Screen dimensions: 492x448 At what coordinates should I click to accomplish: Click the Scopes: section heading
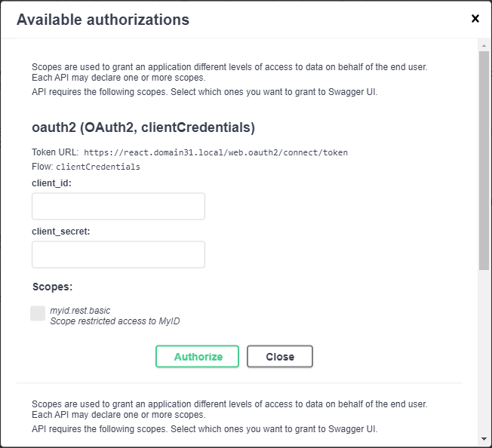53,287
